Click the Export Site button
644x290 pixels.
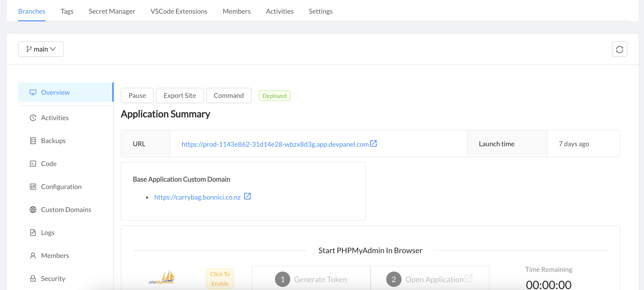179,95
